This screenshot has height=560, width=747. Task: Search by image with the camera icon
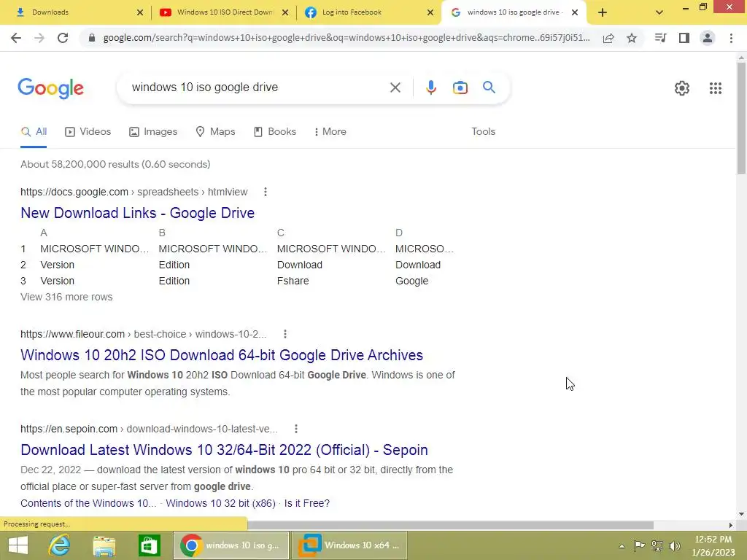pos(460,87)
